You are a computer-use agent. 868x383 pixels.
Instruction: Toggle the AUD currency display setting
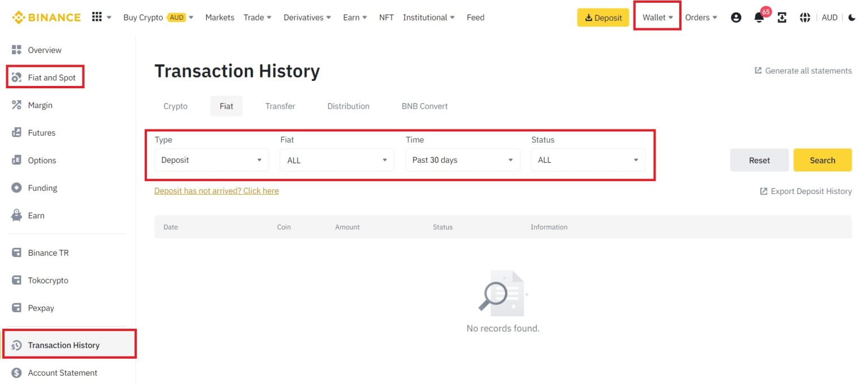pos(830,18)
